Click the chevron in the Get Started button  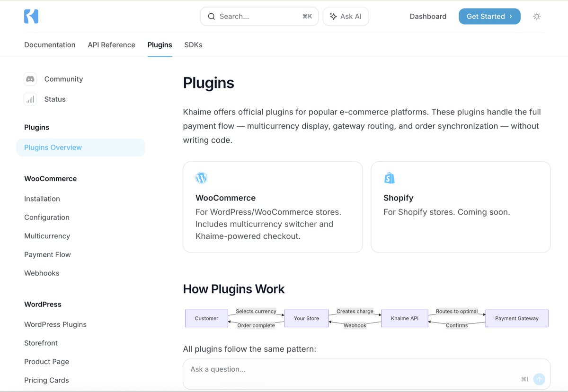click(511, 16)
